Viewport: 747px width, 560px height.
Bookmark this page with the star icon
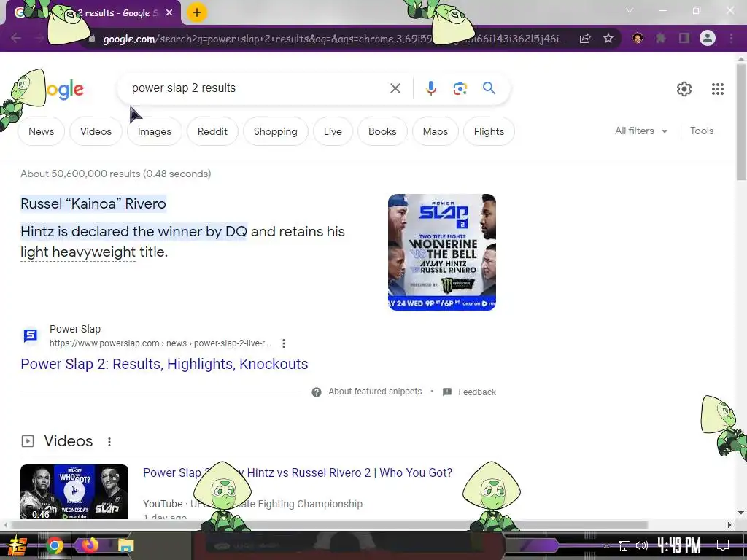[608, 38]
